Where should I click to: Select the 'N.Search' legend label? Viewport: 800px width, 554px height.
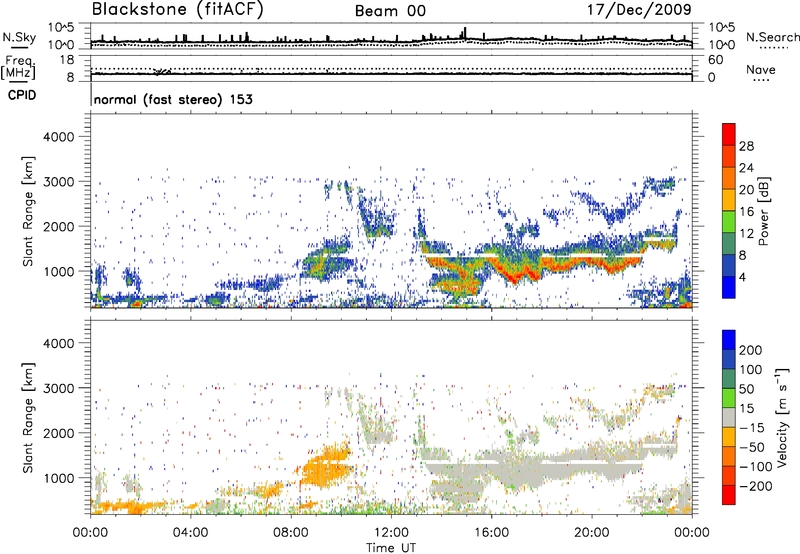pyautogui.click(x=772, y=37)
